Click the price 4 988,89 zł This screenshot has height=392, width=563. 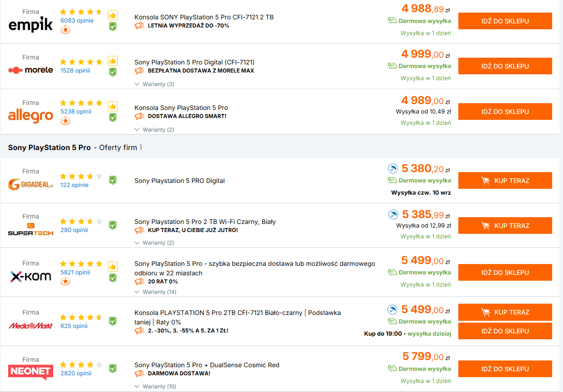click(x=425, y=9)
